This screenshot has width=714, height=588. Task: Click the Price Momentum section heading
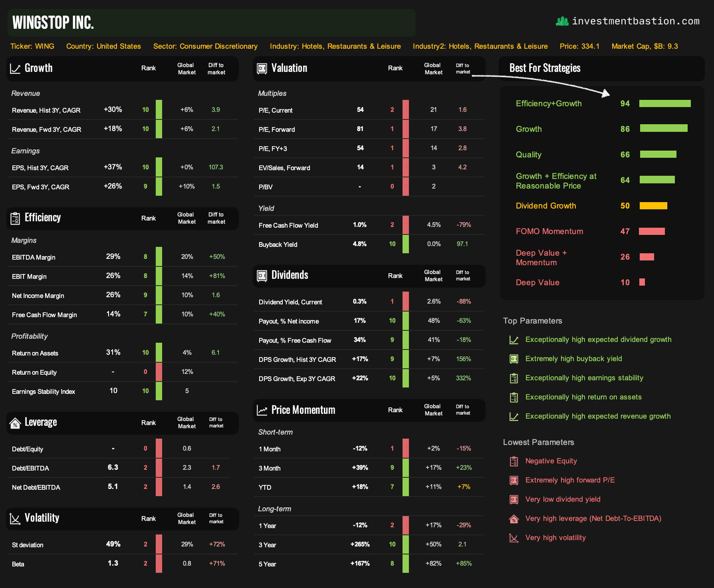tap(303, 410)
